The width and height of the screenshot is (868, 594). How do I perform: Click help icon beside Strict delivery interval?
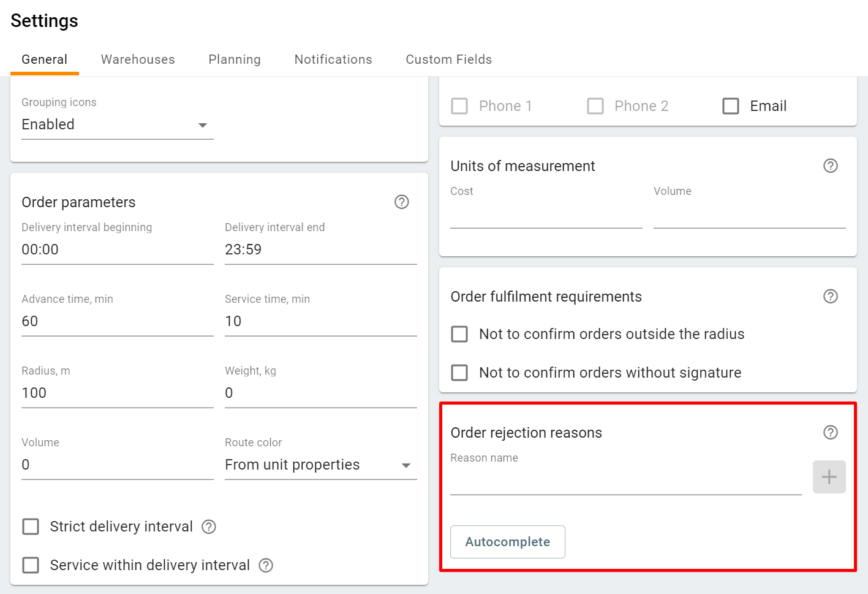209,527
